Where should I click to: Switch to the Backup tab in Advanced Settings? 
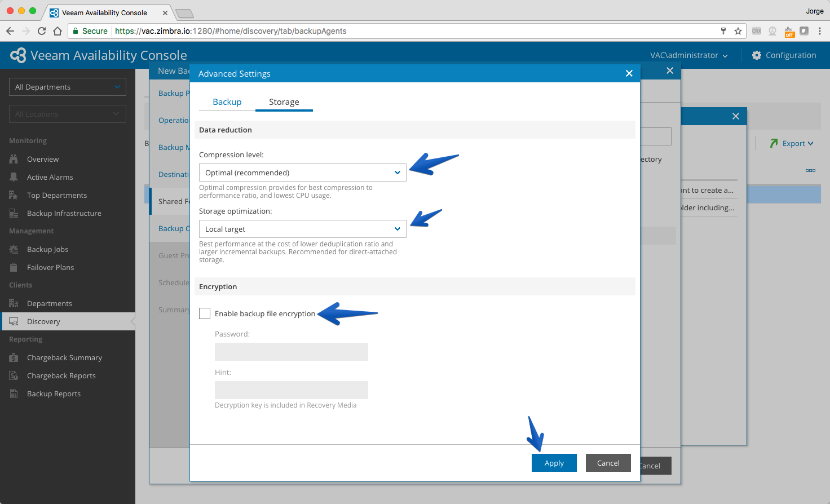(227, 102)
